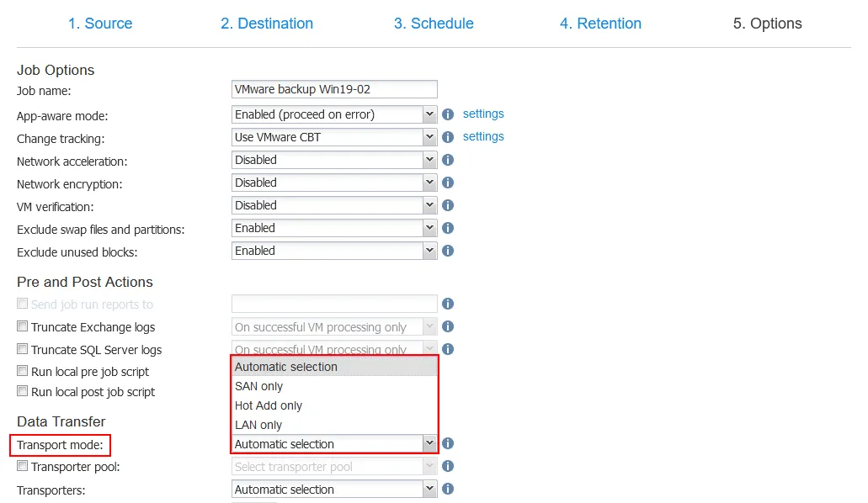
Task: Open App-aware mode settings link
Action: [483, 114]
